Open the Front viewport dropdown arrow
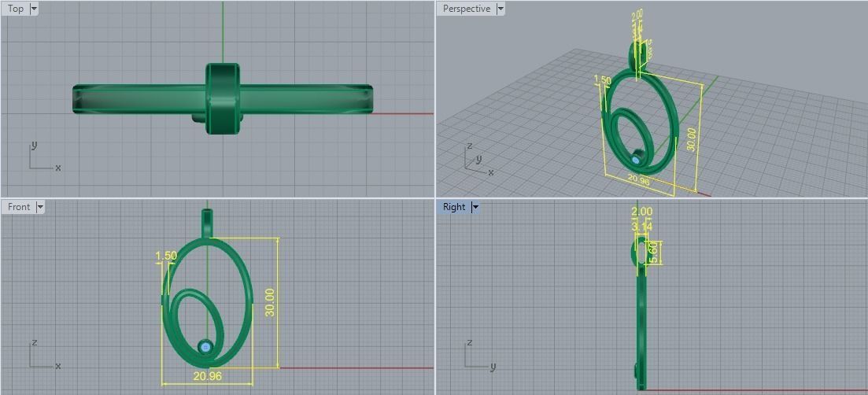 (40, 207)
